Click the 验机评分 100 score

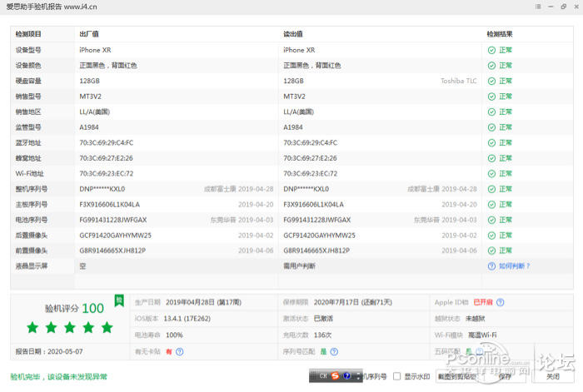point(74,309)
